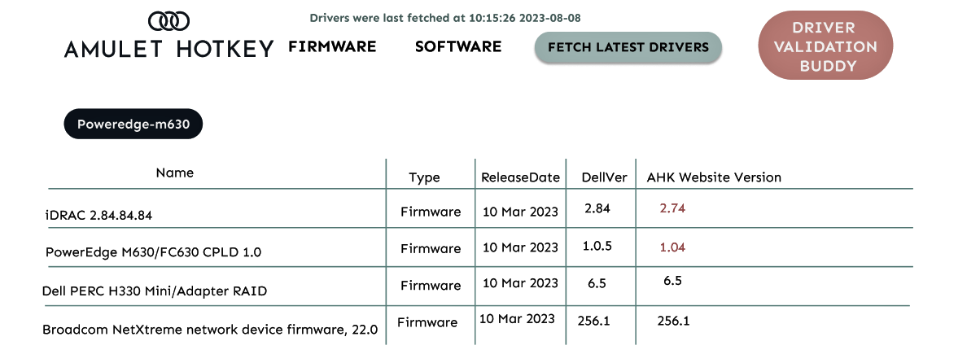Click the drivers last fetched timestamp text

[x=445, y=17]
